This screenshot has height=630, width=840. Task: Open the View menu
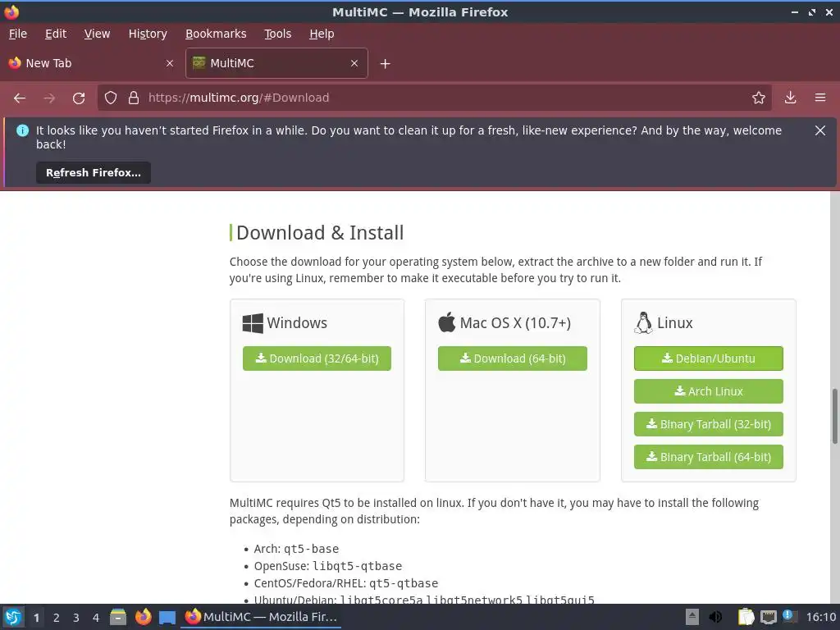97,34
